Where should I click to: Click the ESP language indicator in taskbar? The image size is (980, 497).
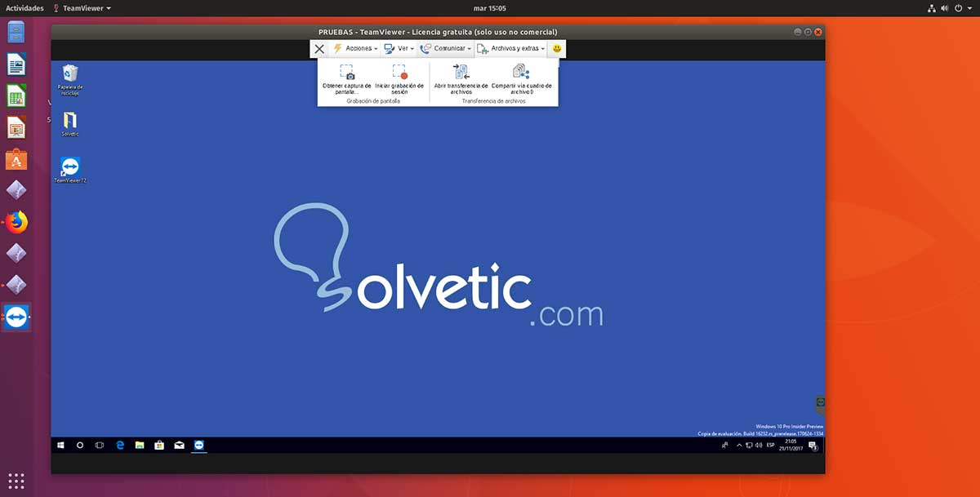[771, 446]
